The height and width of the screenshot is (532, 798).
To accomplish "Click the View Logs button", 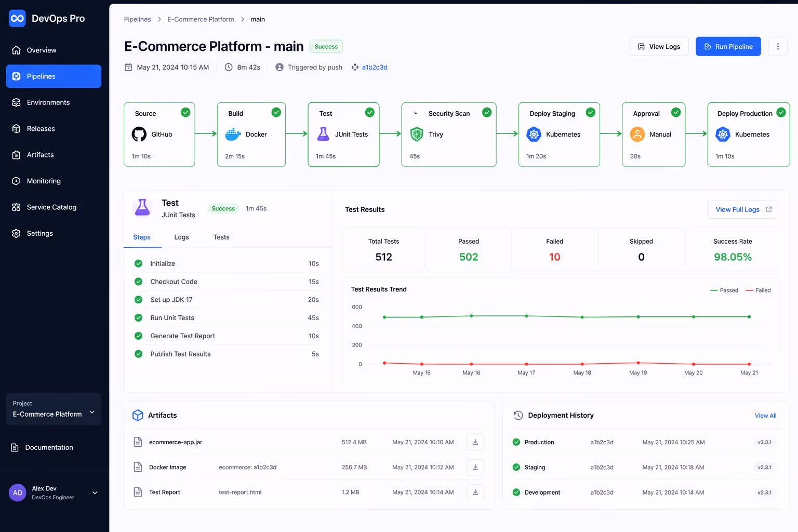I will tap(659, 46).
